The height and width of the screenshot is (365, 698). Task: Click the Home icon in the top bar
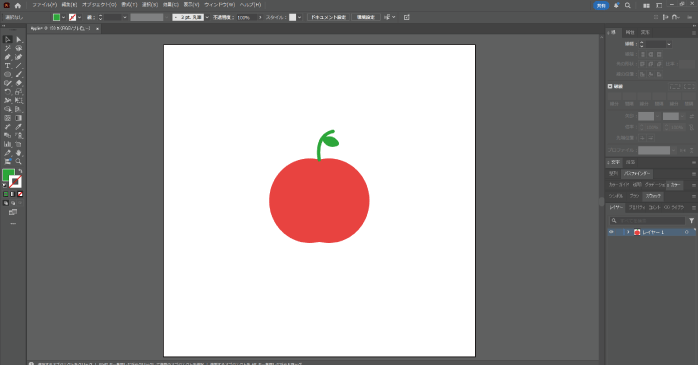18,5
